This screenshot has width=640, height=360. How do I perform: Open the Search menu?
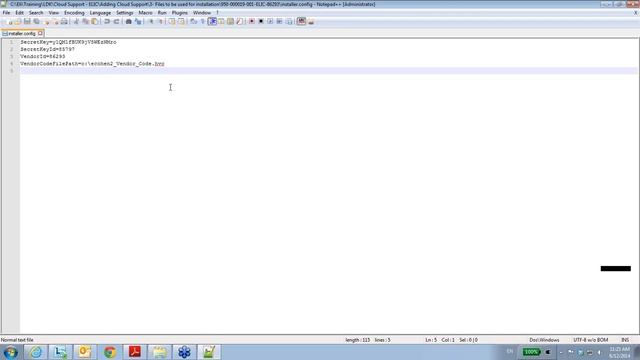(x=36, y=13)
